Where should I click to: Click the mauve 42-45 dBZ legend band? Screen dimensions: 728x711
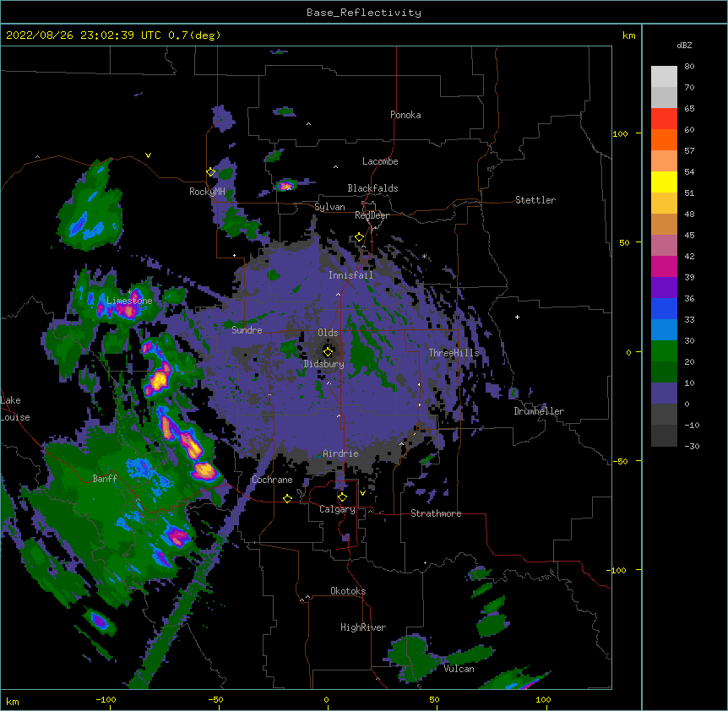[x=664, y=246]
